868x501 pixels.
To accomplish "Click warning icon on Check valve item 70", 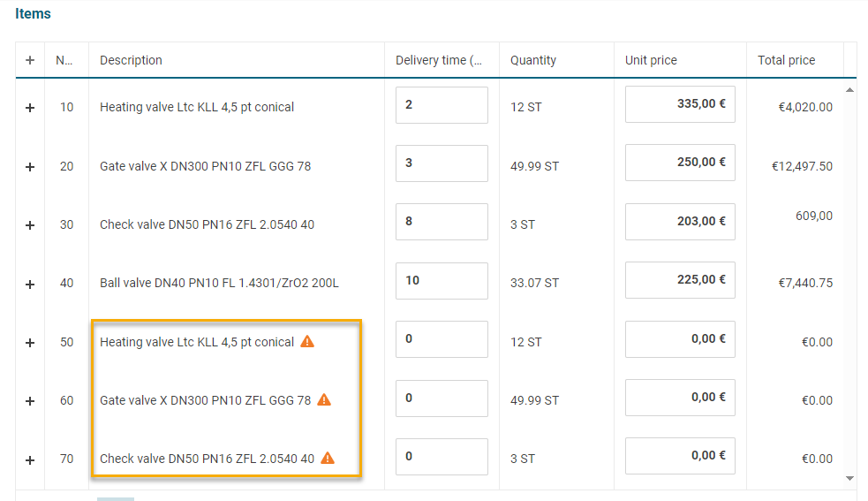I will 328,458.
